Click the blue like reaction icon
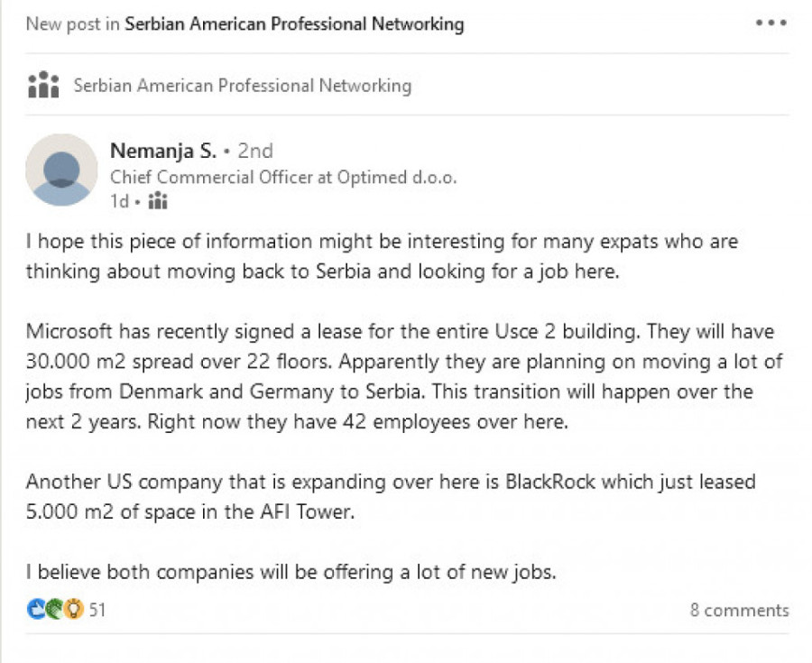 [36, 610]
